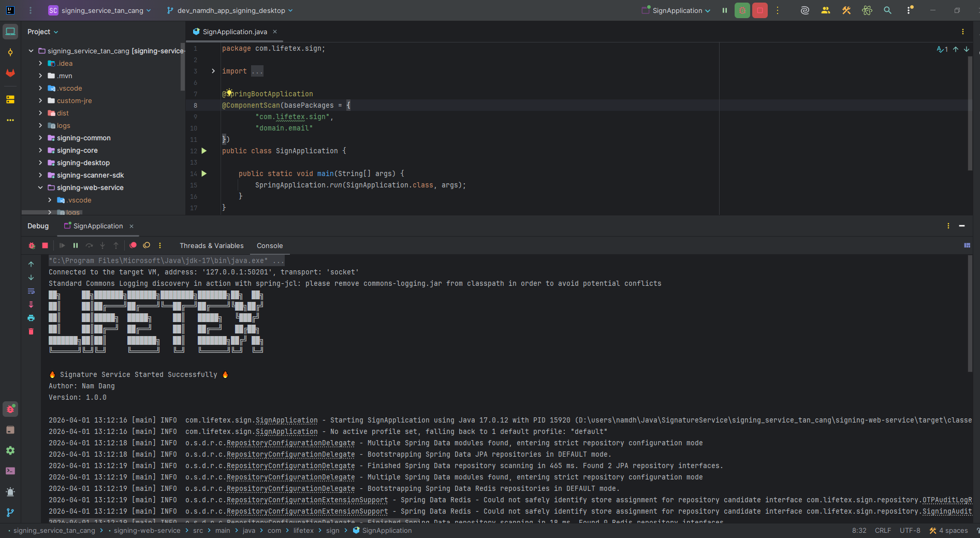Image resolution: width=980 pixels, height=538 pixels.
Task: Collapse the signing-web-service folder
Action: pos(40,187)
